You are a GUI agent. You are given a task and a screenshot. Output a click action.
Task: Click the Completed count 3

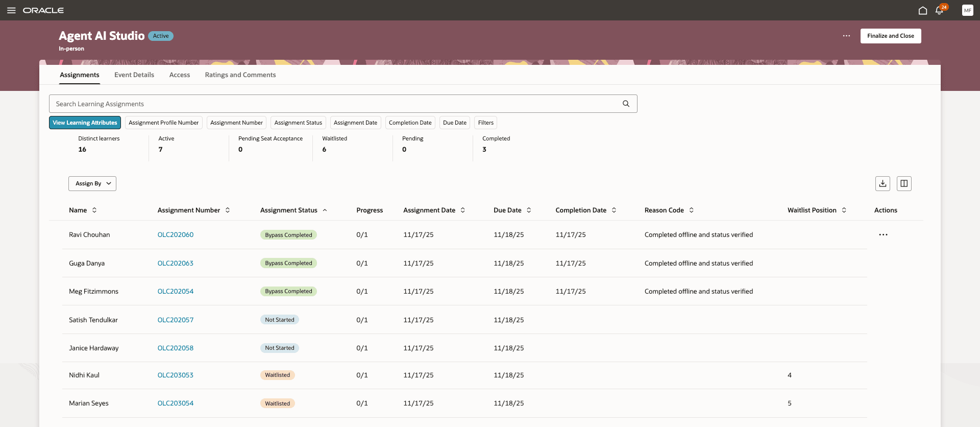tap(484, 150)
